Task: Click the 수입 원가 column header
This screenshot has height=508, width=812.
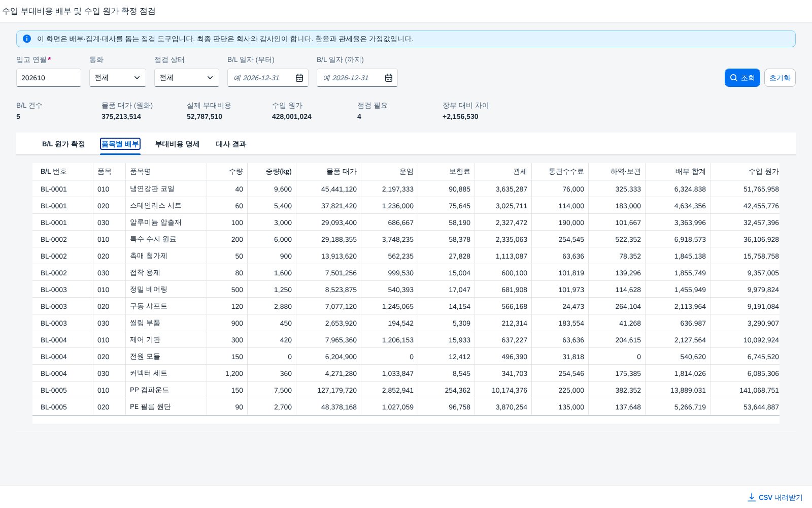Action: click(x=745, y=172)
